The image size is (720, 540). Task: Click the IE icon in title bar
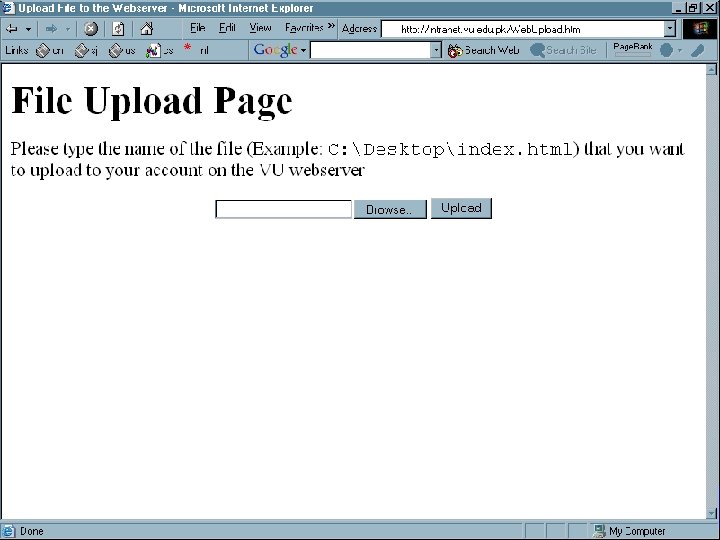9,8
